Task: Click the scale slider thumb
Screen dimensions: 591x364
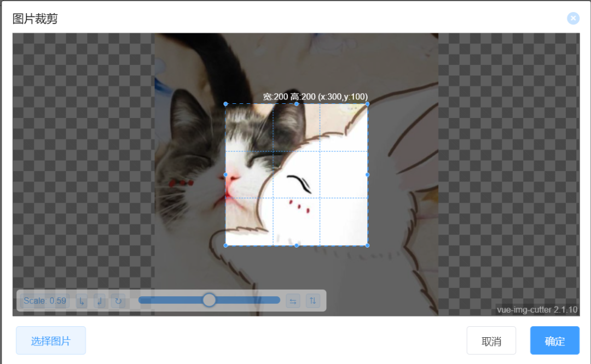Action: 209,300
